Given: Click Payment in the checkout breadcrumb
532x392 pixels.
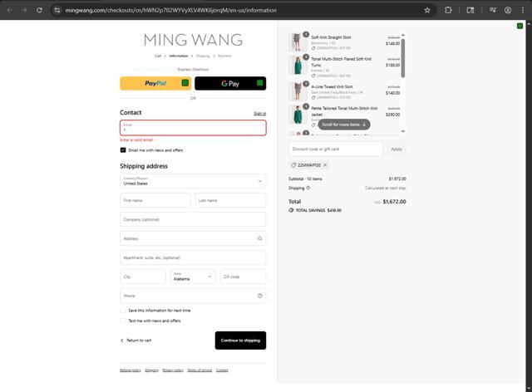Looking at the screenshot, I should point(224,56).
